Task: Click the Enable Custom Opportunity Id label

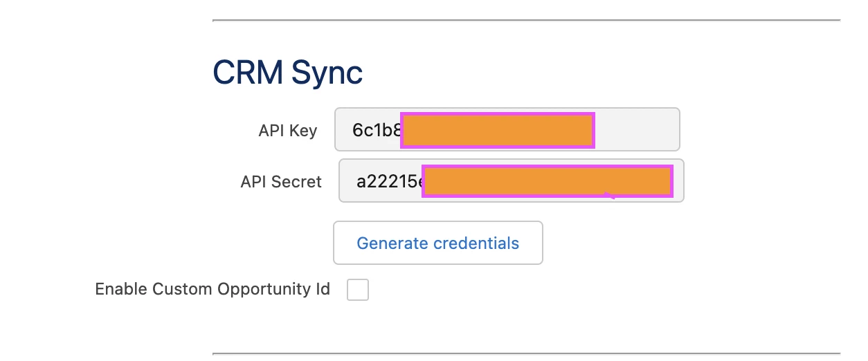Action: pos(213,289)
